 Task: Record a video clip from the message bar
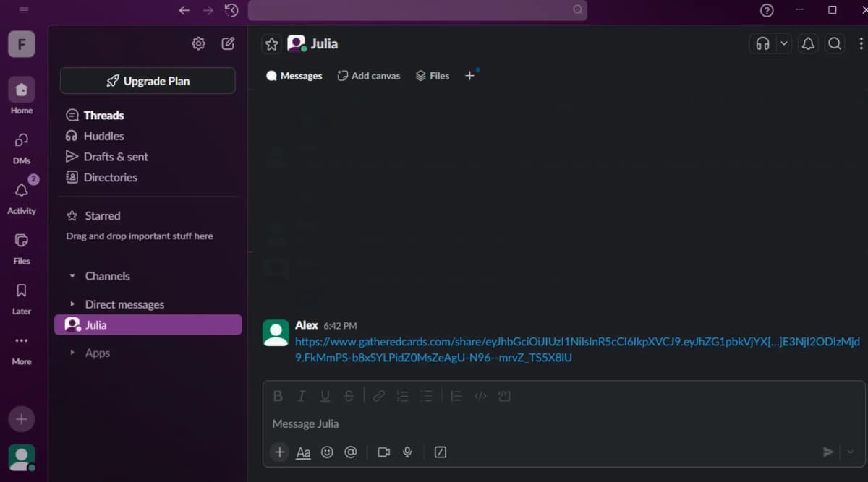[x=383, y=452]
